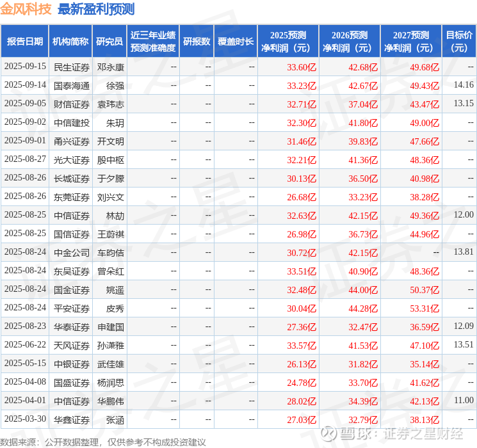The image size is (477, 448).
Task: Click the 覆盖时长 column header
Action: pos(236,42)
